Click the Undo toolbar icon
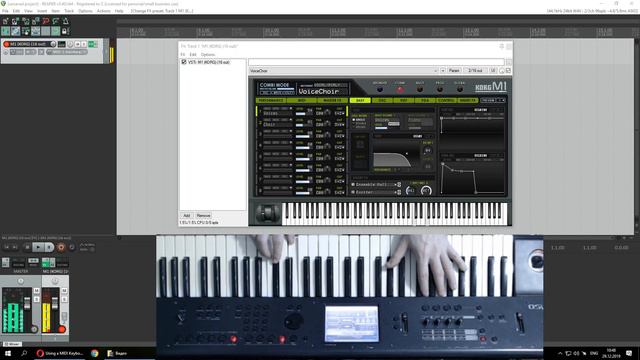Viewport: 640px width, 360px height. 46,21
